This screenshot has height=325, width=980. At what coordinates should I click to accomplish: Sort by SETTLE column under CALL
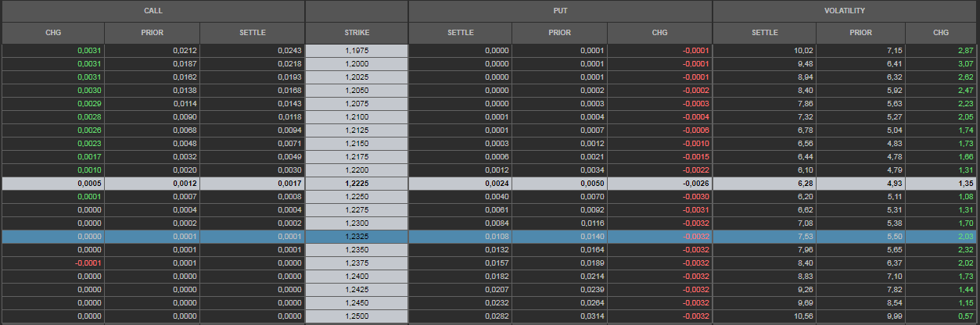pos(252,33)
